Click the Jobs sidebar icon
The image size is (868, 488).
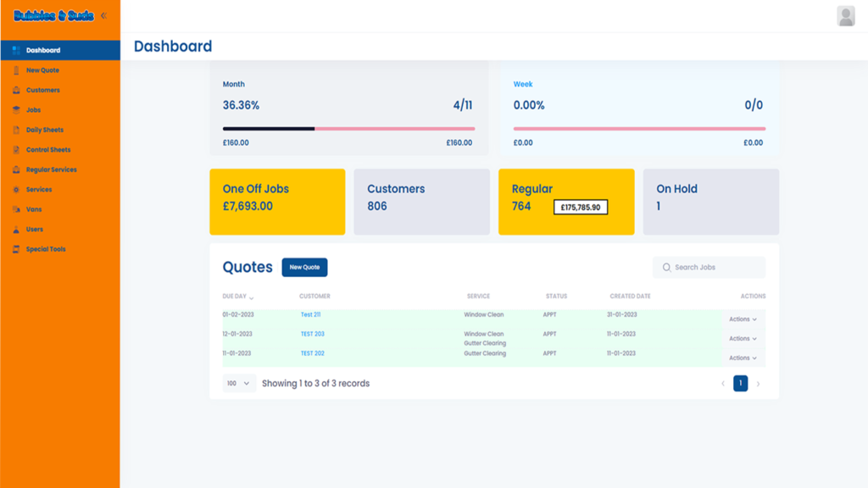click(x=16, y=110)
